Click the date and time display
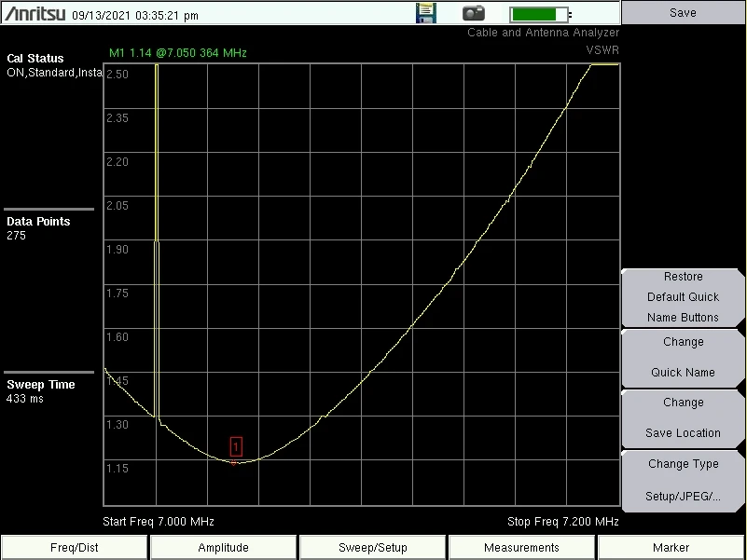This screenshot has width=747, height=560. 135,15
